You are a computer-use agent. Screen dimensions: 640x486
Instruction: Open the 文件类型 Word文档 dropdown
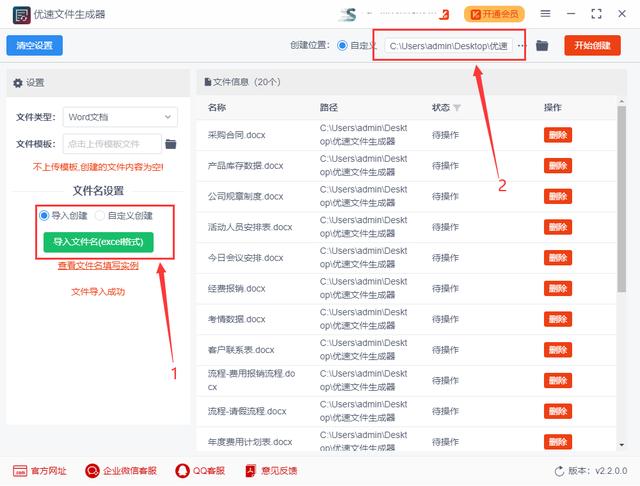click(120, 117)
